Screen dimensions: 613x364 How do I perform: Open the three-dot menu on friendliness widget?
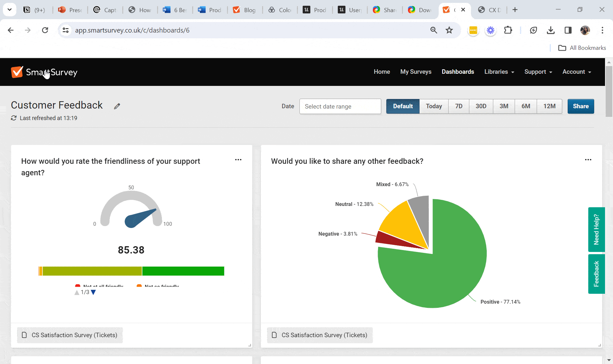(238, 160)
